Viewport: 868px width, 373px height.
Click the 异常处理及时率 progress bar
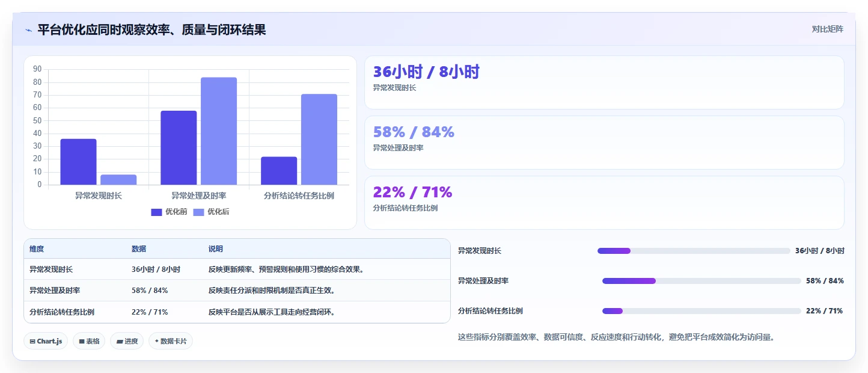[701, 281]
